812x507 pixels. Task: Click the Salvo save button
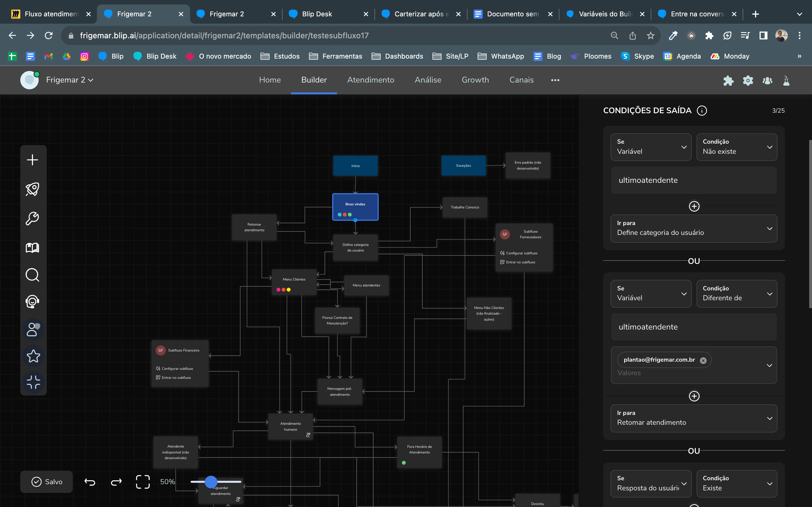tap(47, 482)
